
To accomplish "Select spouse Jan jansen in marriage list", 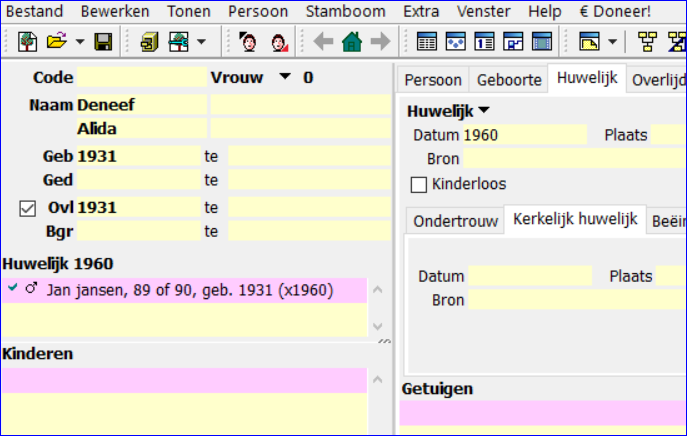I will 190,289.
